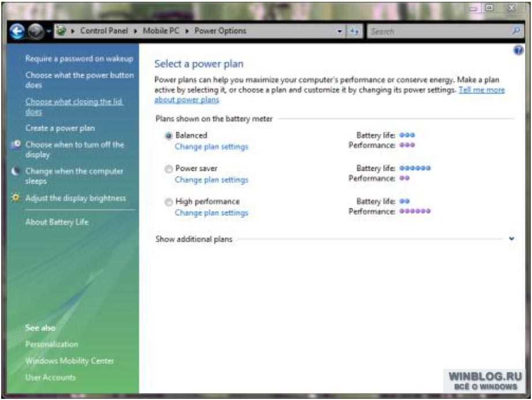Minimize the Power Options window

point(473,8)
